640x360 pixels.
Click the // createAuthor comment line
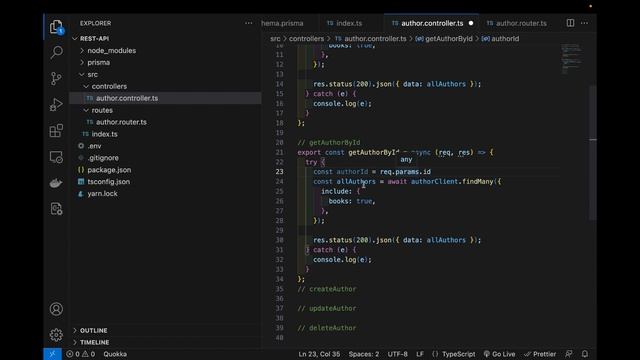327,289
